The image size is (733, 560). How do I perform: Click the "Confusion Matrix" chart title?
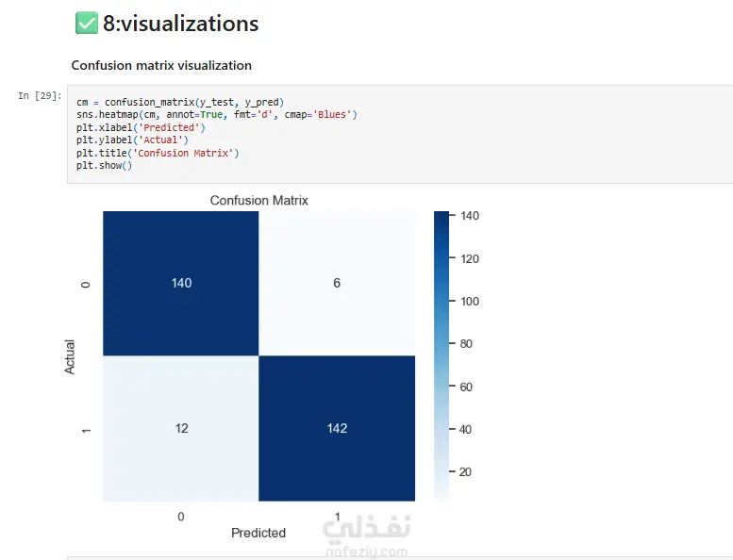click(258, 200)
